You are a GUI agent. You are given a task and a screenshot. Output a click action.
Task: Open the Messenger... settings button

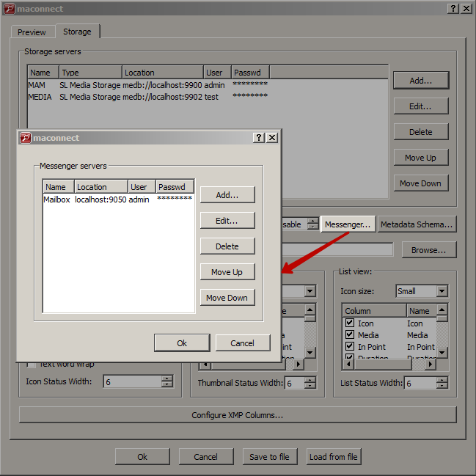tap(348, 224)
